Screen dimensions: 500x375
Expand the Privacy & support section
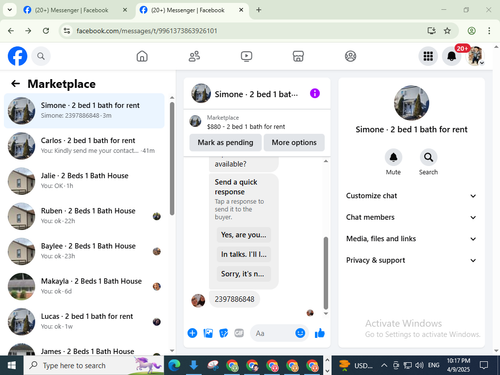coord(411,260)
